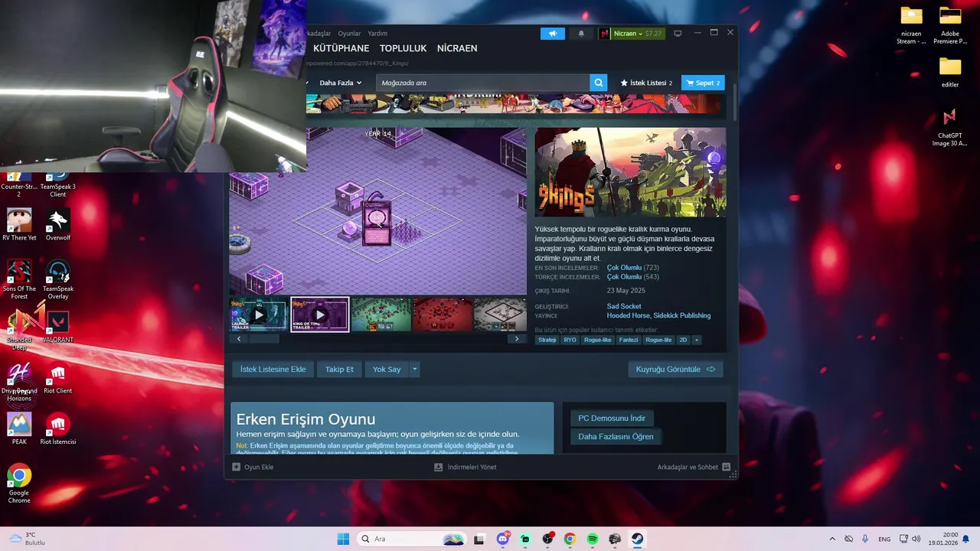Click the Takip Et button

coord(339,369)
